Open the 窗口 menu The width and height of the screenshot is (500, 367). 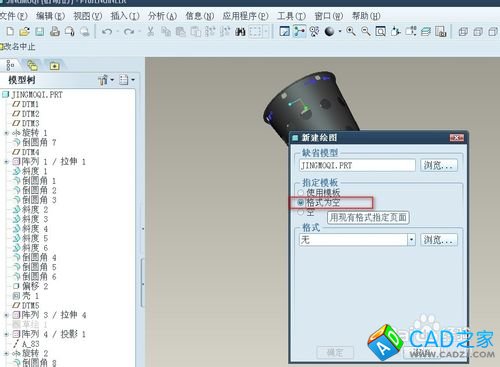(x=328, y=16)
